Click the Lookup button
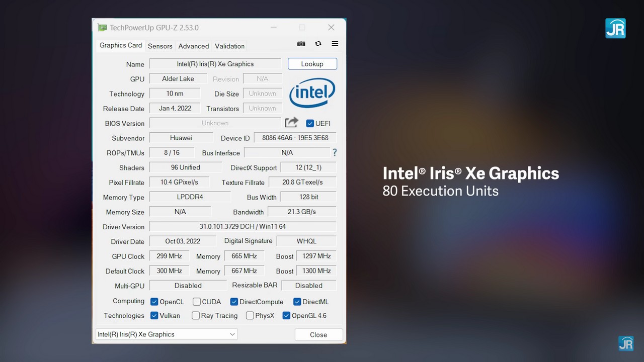This screenshot has width=644, height=362. pos(312,64)
